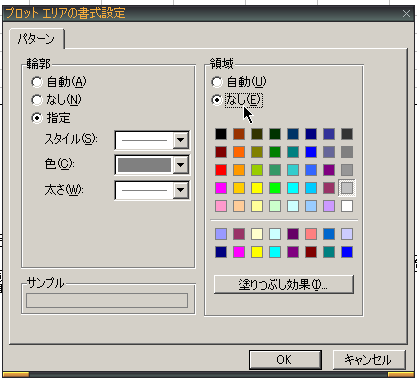Pick the dark teal-blue swatch, top row
Viewport: 417px width, 378px height.
[293, 134]
